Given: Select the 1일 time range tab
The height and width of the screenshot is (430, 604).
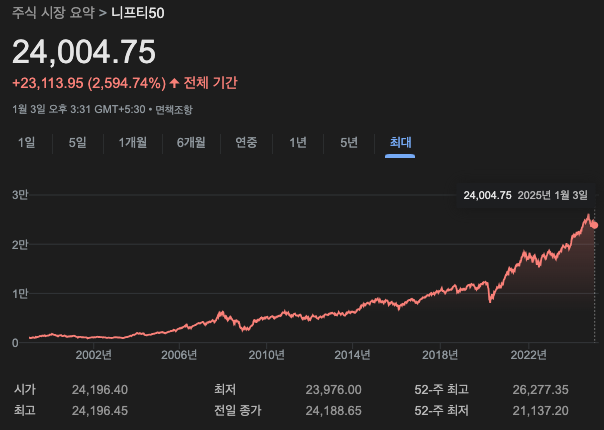Looking at the screenshot, I should (x=26, y=143).
